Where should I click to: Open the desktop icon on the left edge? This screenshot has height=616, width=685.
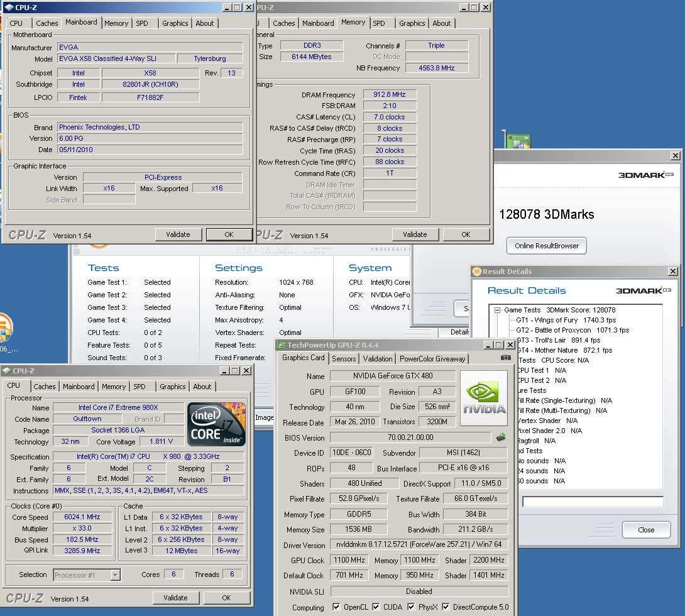(x=6, y=327)
